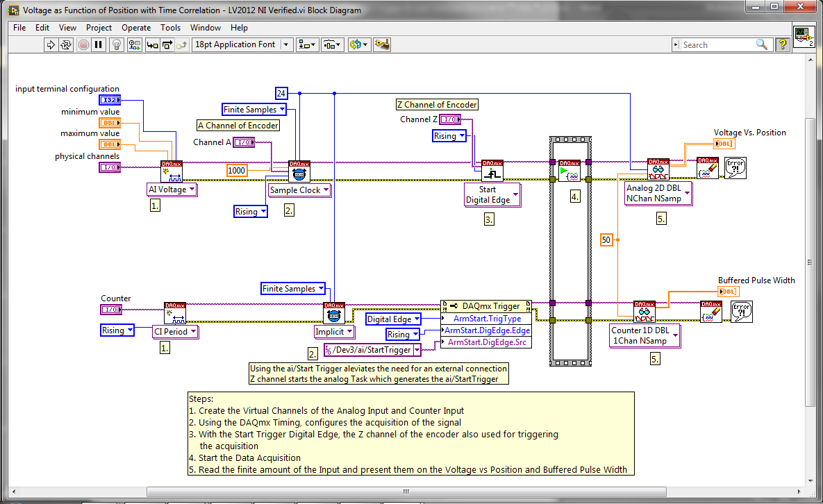Open the Help menu
The height and width of the screenshot is (504, 823).
239,28
